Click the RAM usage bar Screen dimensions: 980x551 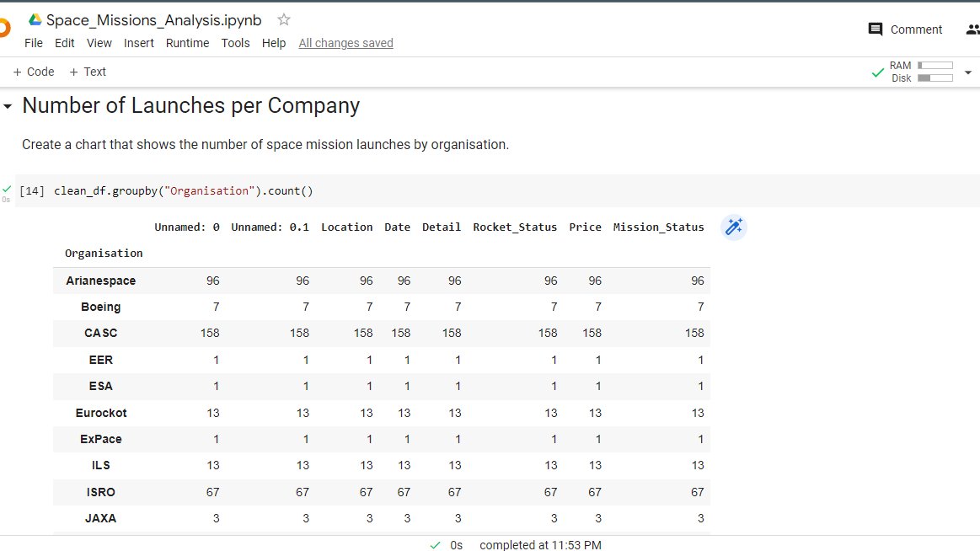click(935, 65)
